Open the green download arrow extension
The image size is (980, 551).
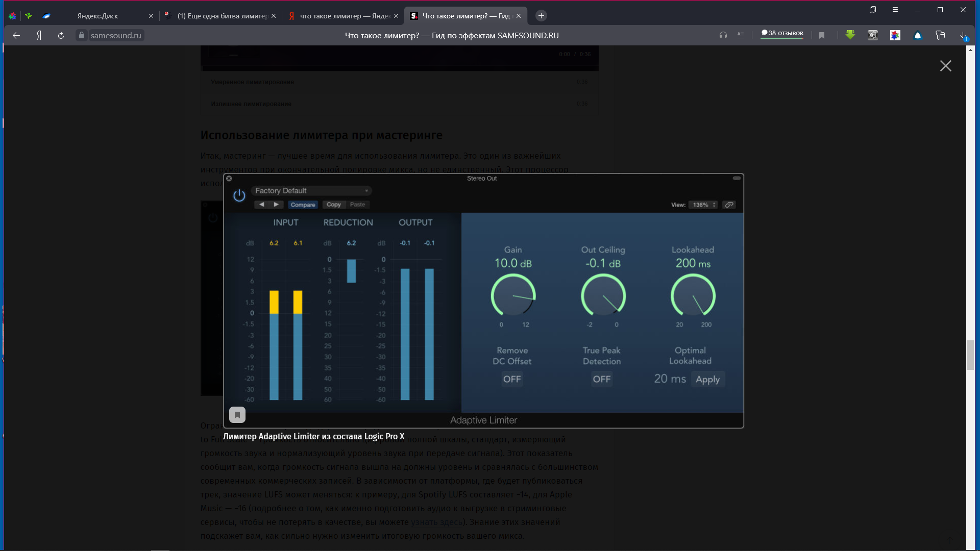850,35
